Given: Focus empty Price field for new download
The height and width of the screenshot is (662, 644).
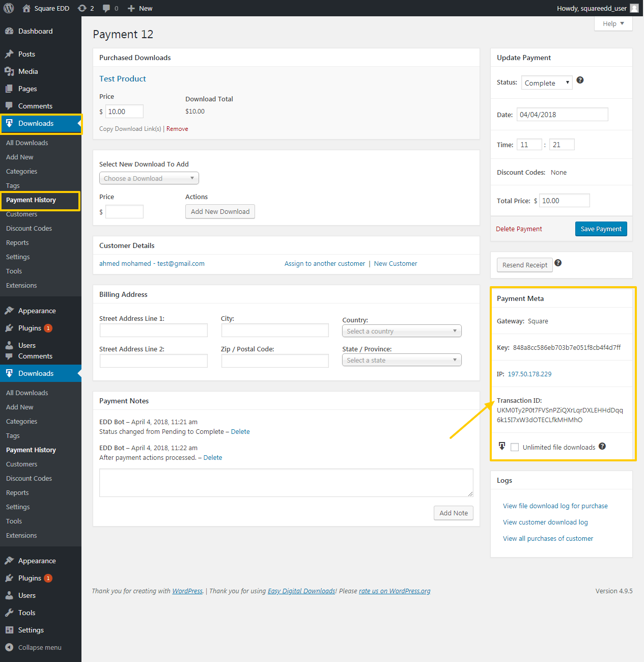Looking at the screenshot, I should tap(124, 211).
